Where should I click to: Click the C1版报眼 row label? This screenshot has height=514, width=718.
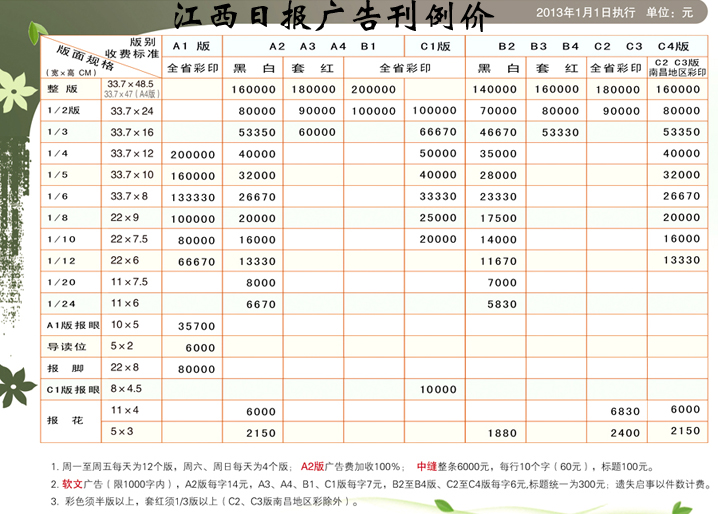(73, 390)
